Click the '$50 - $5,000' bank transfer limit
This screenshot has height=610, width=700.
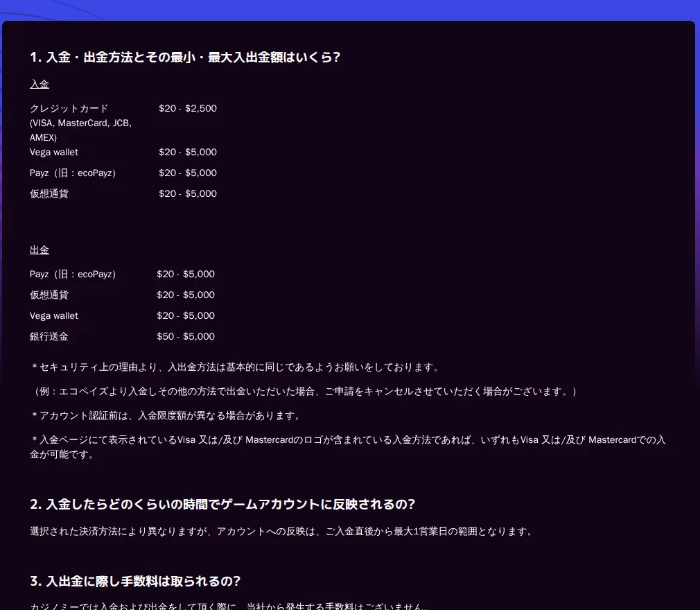coord(185,337)
